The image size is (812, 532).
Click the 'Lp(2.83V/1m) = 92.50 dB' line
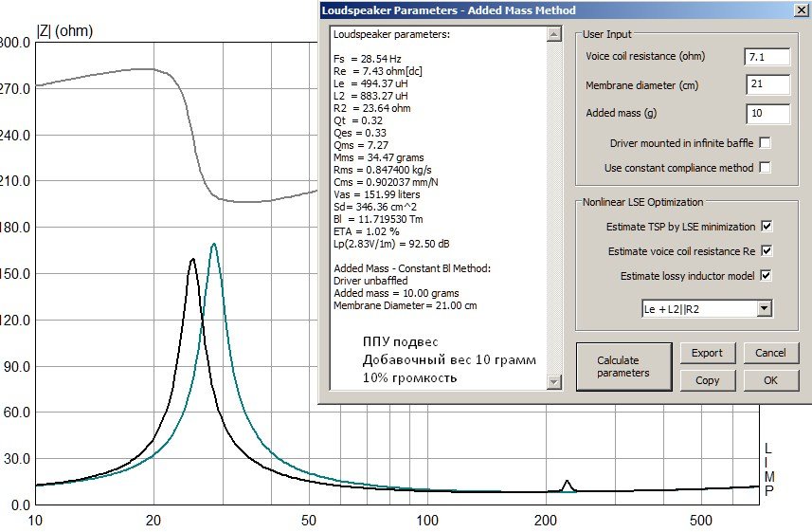[391, 244]
